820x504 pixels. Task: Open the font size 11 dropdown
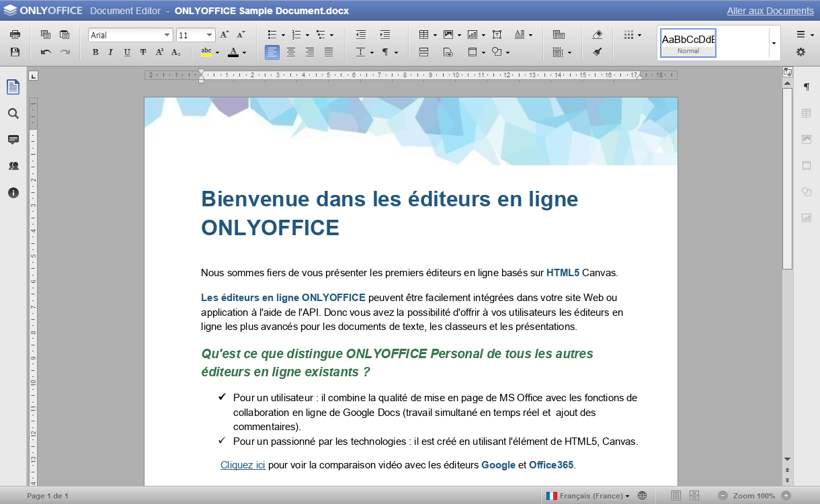point(210,35)
